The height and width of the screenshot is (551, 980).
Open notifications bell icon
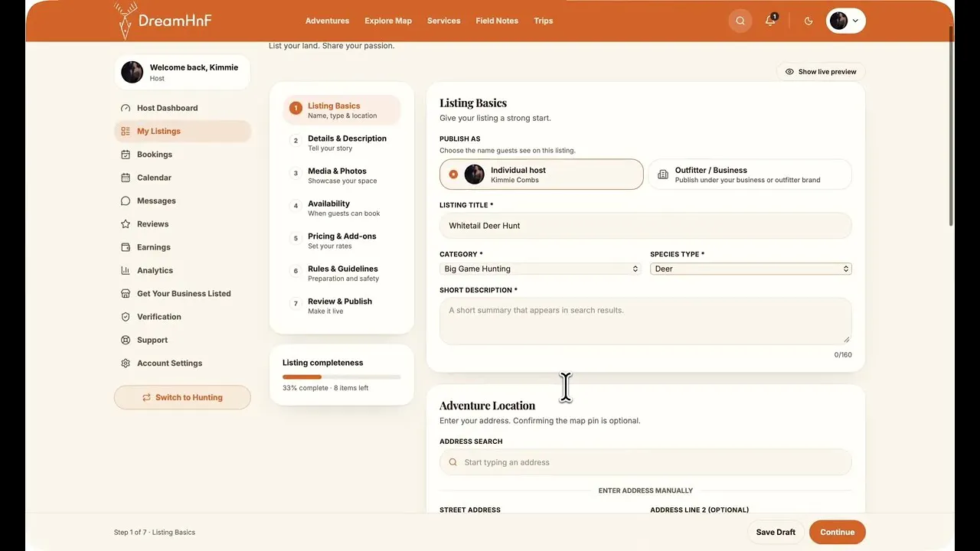tap(771, 21)
